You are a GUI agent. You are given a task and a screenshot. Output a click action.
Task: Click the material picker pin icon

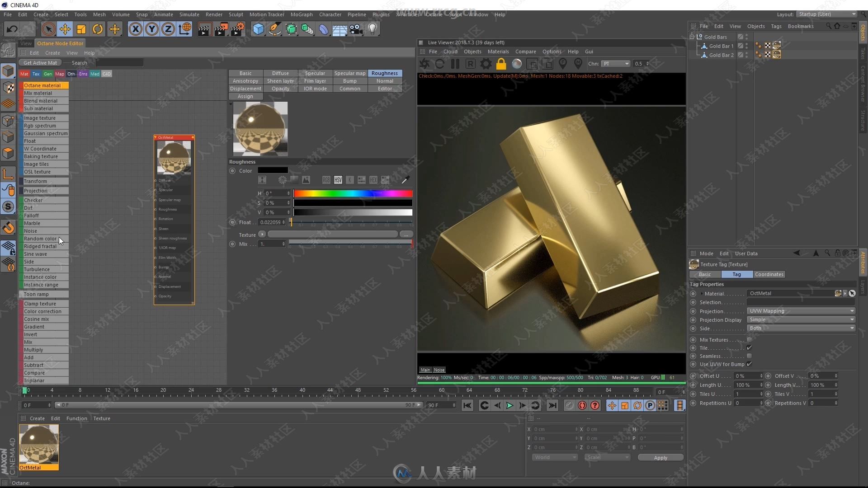pos(578,64)
